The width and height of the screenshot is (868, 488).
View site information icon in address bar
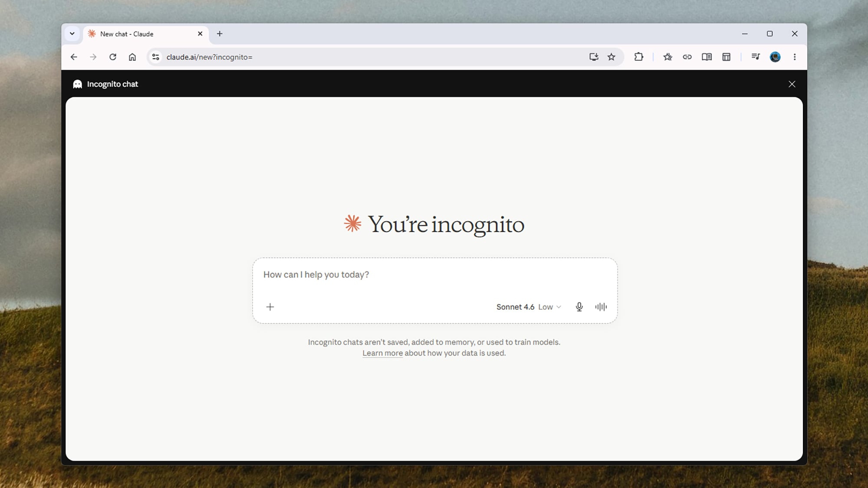coord(156,57)
